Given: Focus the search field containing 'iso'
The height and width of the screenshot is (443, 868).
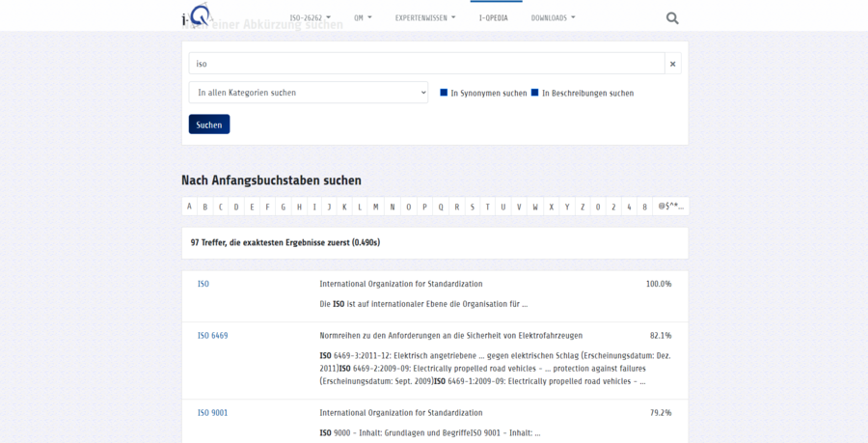Looking at the screenshot, I should [427, 64].
